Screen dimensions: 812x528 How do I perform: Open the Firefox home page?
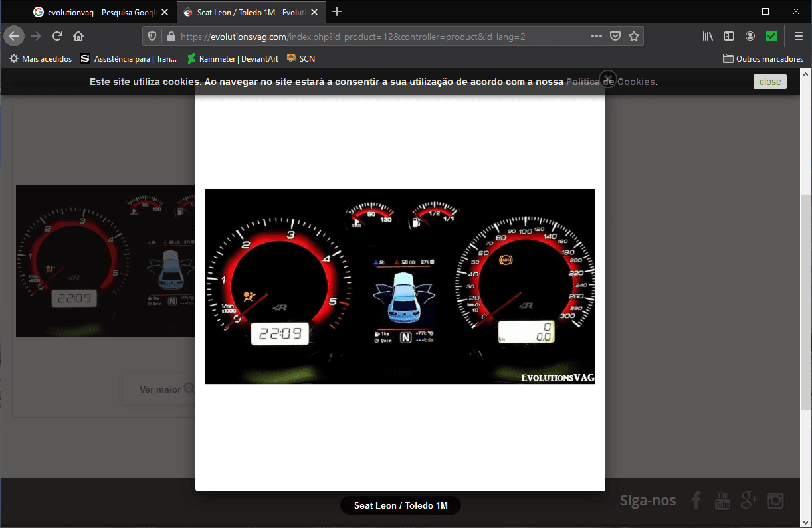(x=78, y=36)
